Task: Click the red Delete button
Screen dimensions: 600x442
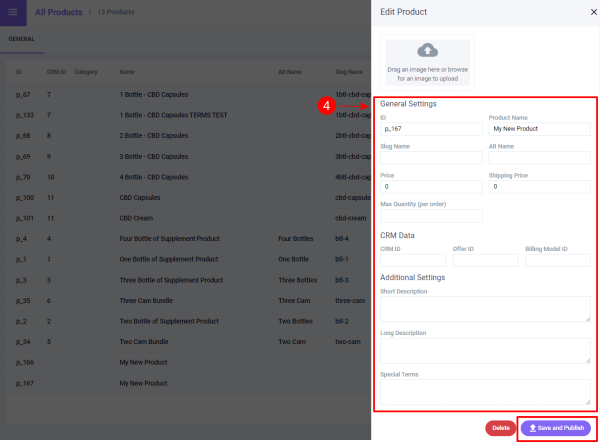Action: (x=500, y=428)
